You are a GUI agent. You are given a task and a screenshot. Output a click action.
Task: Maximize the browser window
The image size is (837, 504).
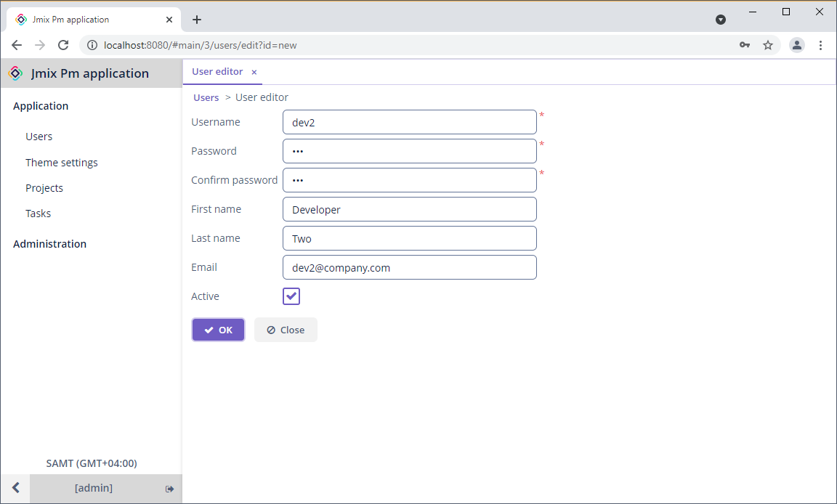pyautogui.click(x=785, y=12)
